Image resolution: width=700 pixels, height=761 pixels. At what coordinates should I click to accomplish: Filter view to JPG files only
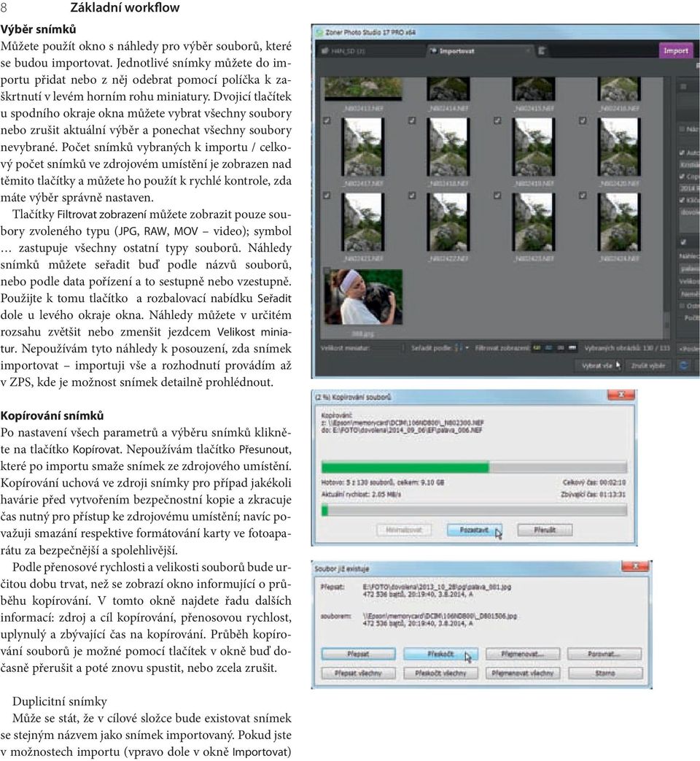coord(537,348)
